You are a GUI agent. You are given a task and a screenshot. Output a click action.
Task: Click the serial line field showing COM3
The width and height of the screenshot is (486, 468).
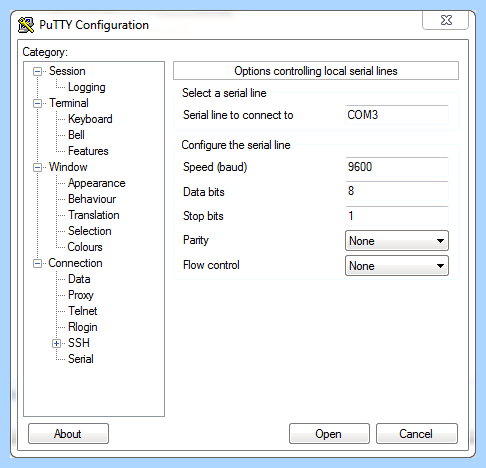click(397, 115)
